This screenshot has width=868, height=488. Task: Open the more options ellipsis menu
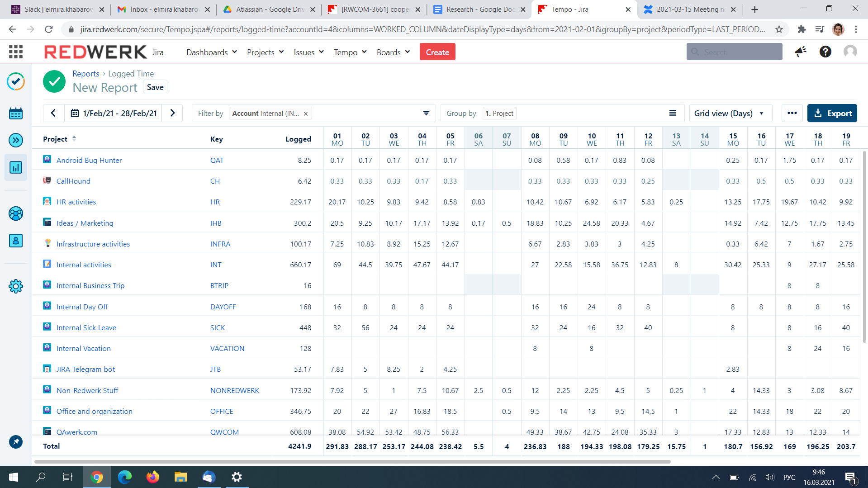[x=792, y=113]
